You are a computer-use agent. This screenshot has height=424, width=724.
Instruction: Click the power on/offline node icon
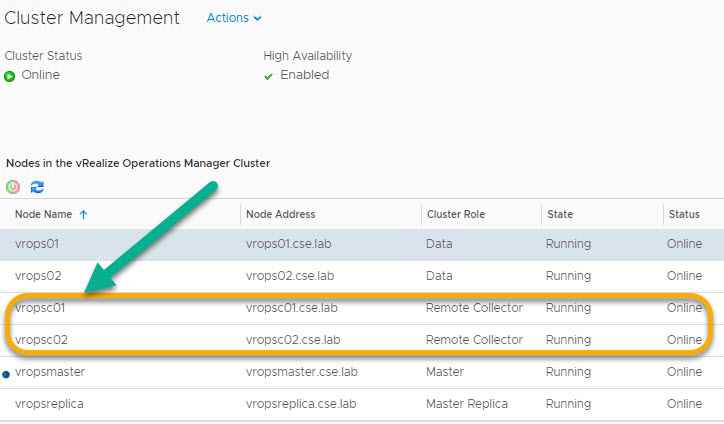[13, 187]
